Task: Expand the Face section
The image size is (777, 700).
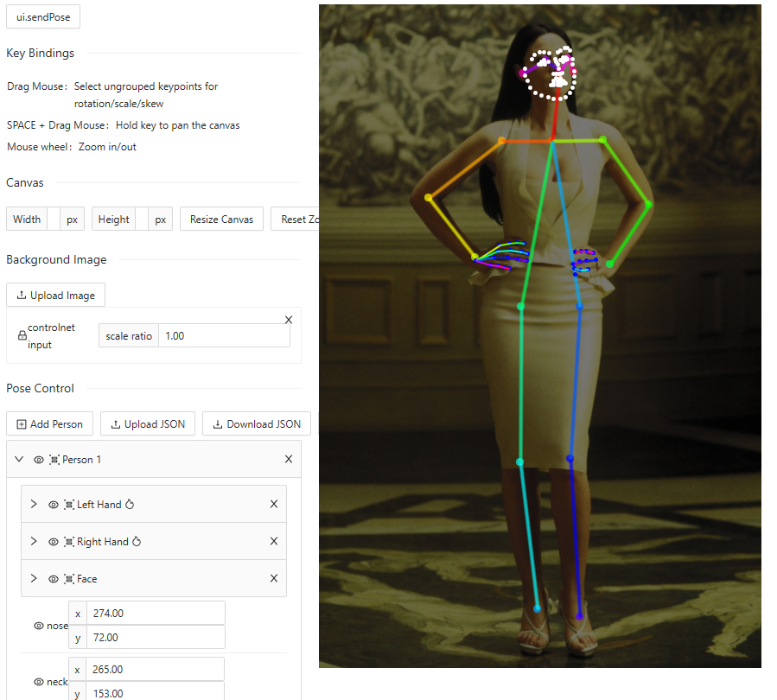Action: pos(34,579)
